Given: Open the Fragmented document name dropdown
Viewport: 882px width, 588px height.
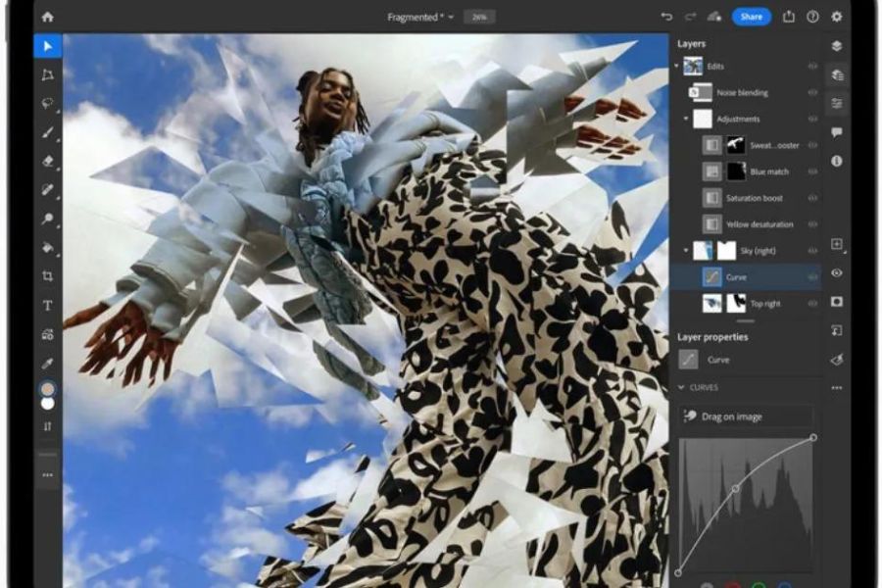Looking at the screenshot, I should click(420, 17).
